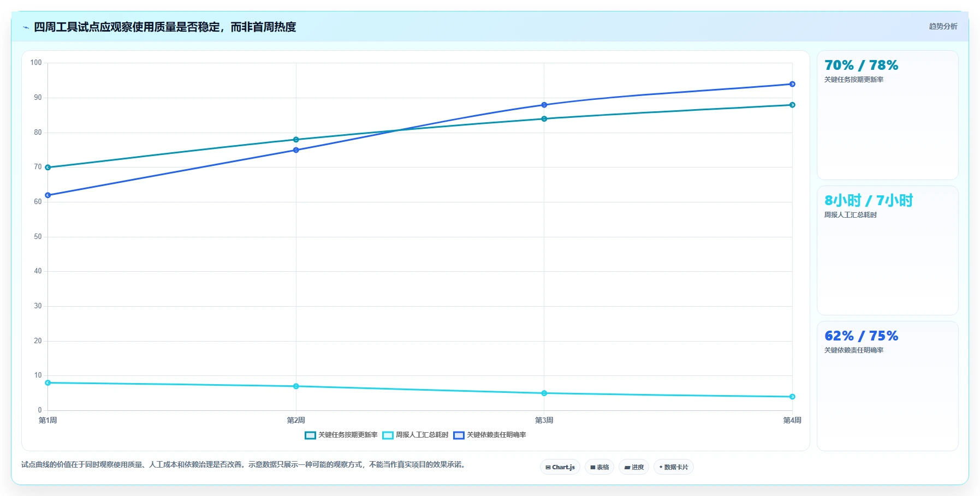Click the 周报人工汇总耗时 legend label
Screen dimensions: 980x496
coord(422,435)
